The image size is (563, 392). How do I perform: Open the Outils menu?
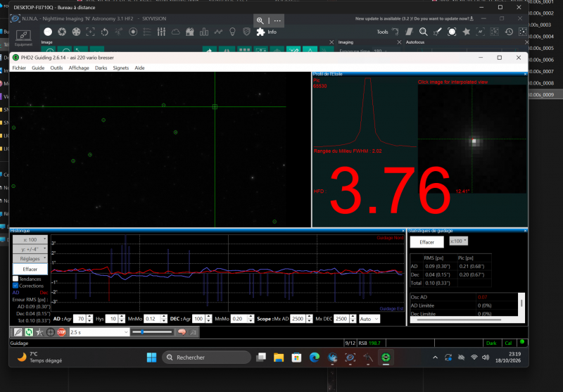[x=56, y=68]
